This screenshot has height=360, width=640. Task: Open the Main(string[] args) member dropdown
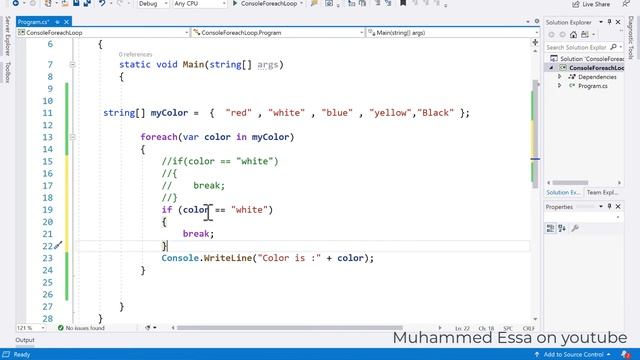point(452,33)
